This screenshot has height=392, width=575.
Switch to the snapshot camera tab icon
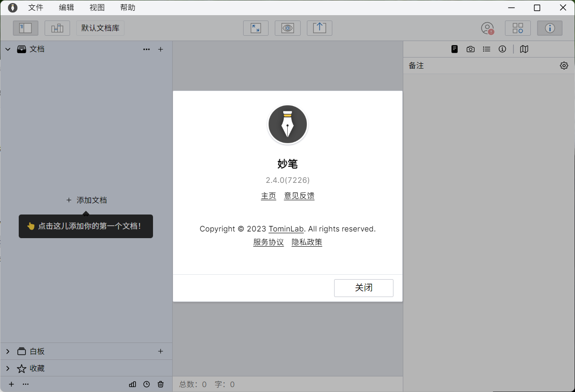(x=471, y=49)
